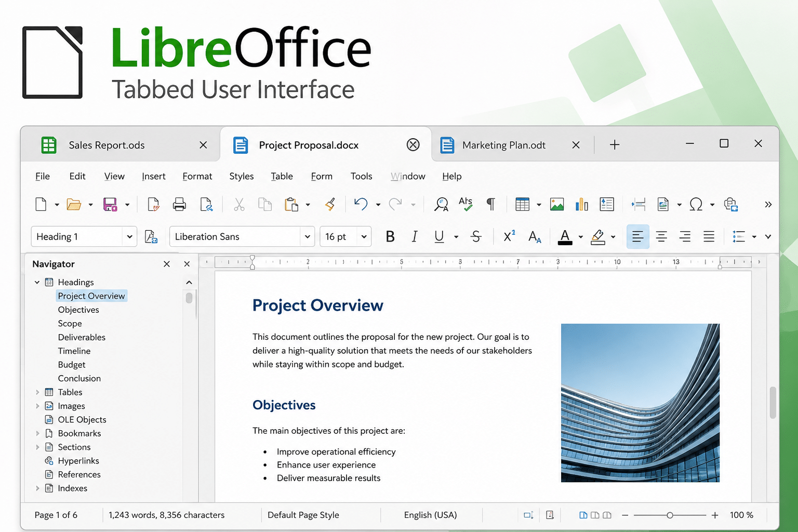Open Print Preview icon
This screenshot has height=532, width=798.
point(206,204)
